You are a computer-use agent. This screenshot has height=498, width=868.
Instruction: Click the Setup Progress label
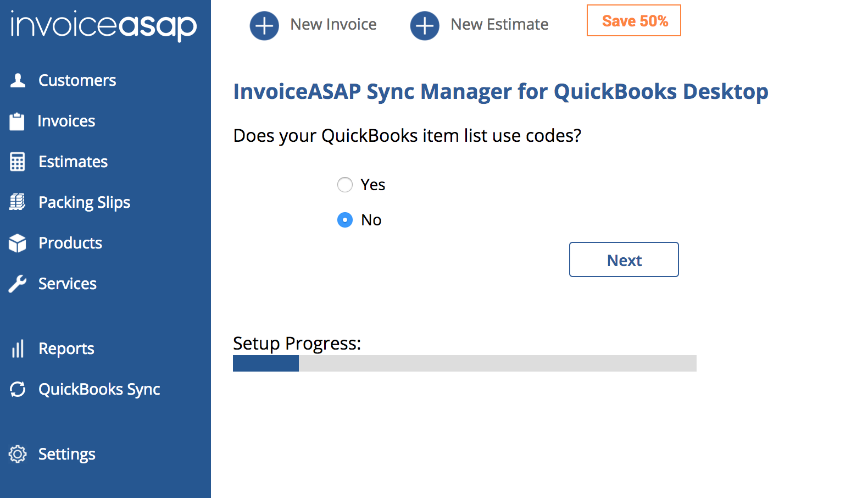point(297,344)
